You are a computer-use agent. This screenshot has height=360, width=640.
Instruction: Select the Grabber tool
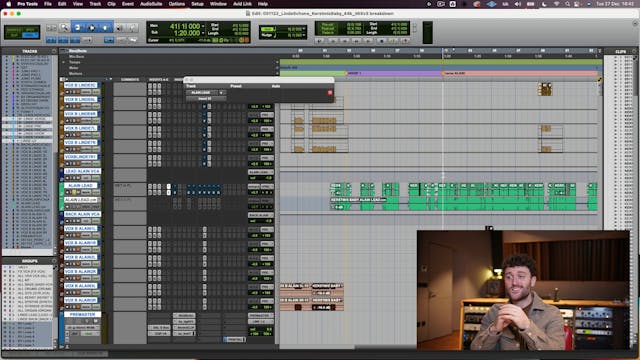105,28
